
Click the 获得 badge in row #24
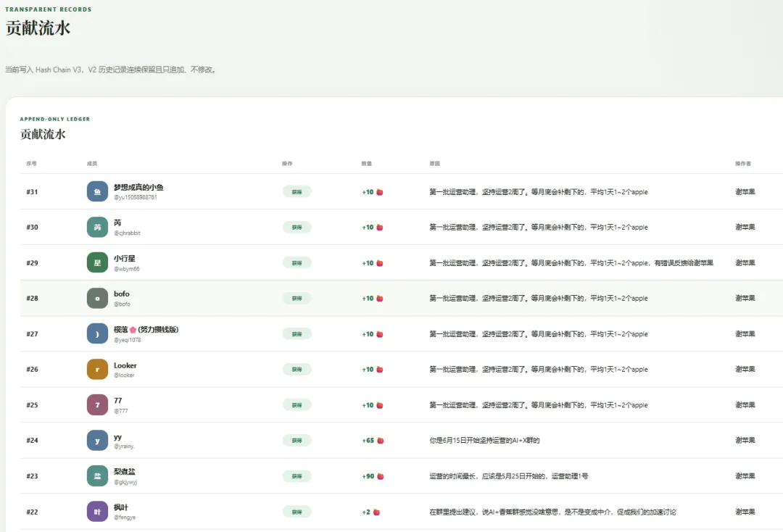click(297, 440)
